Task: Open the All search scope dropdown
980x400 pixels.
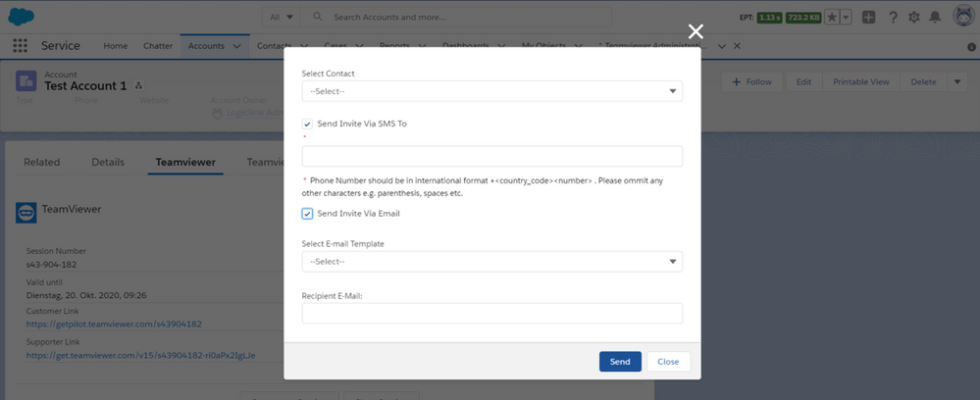Action: click(282, 18)
